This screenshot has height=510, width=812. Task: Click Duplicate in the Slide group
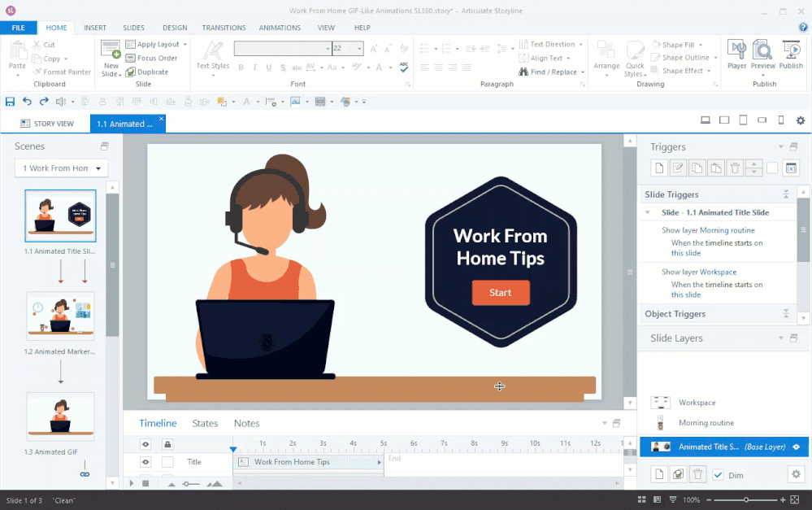[x=147, y=72]
